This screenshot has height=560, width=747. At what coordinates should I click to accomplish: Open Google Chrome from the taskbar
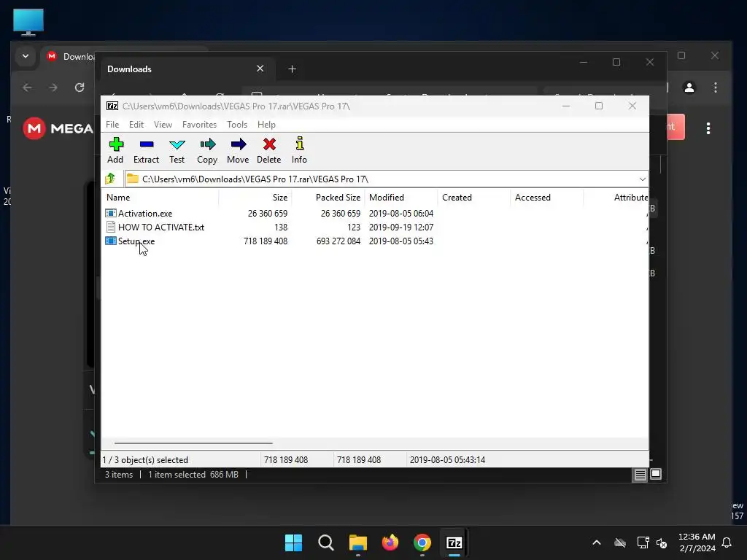coord(422,542)
